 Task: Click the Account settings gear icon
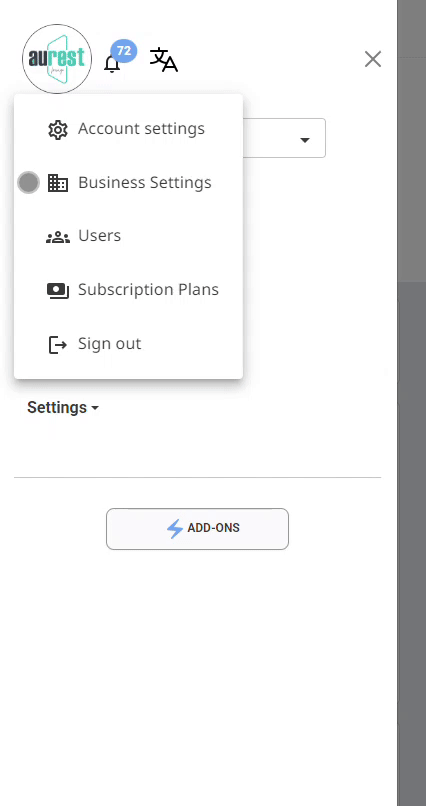58,130
